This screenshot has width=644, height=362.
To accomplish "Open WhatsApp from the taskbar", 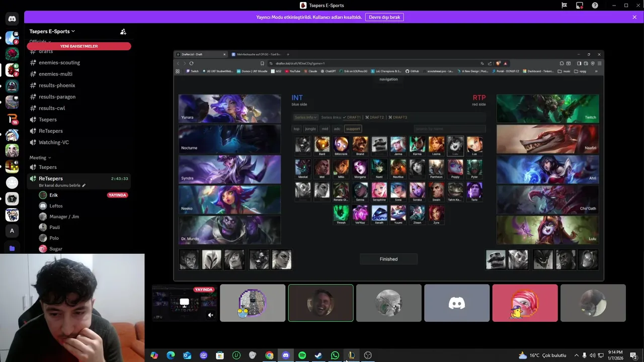I will pos(335,355).
